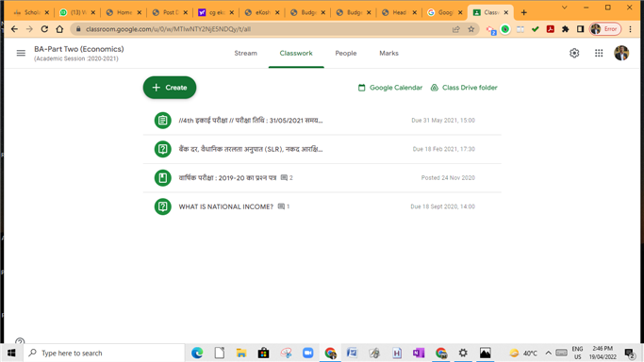Click BA-Part Two (Economics) class title

79,49
